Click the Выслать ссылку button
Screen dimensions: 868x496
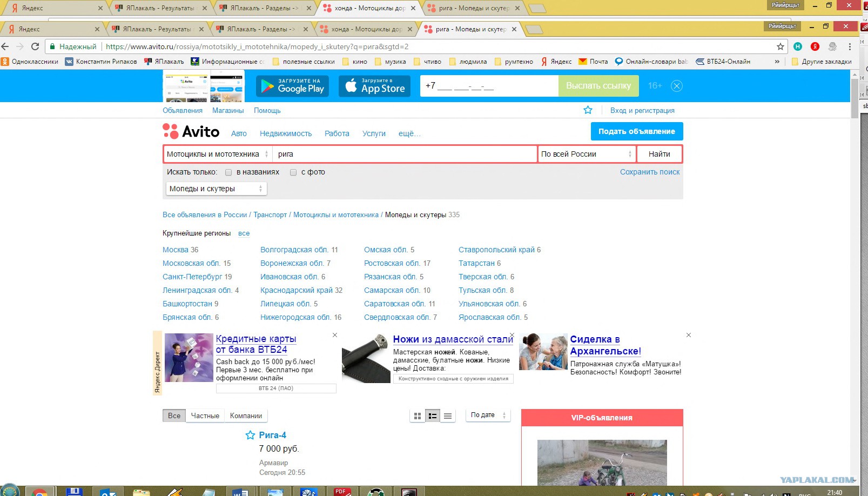point(598,86)
